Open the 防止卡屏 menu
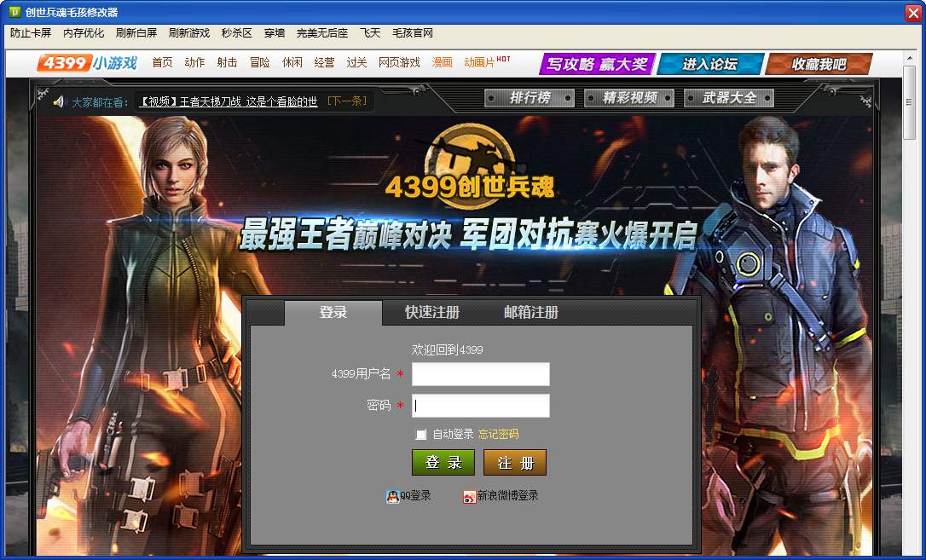 click(31, 33)
